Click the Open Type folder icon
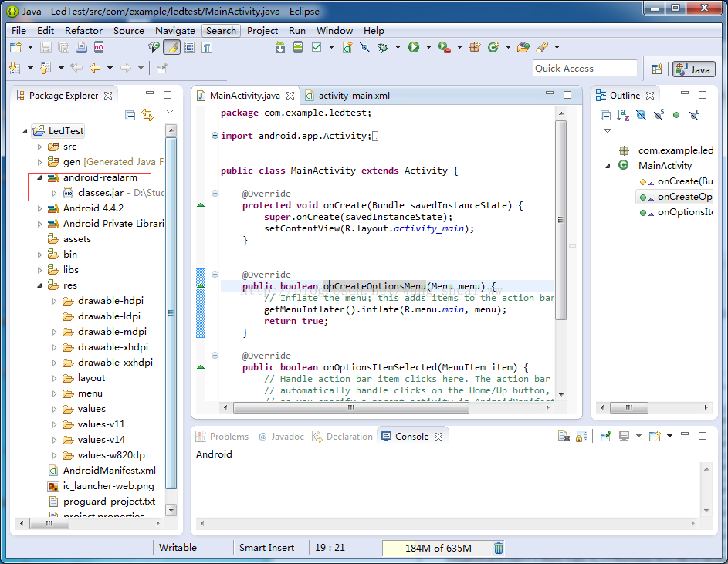The height and width of the screenshot is (564, 728). coord(523,47)
